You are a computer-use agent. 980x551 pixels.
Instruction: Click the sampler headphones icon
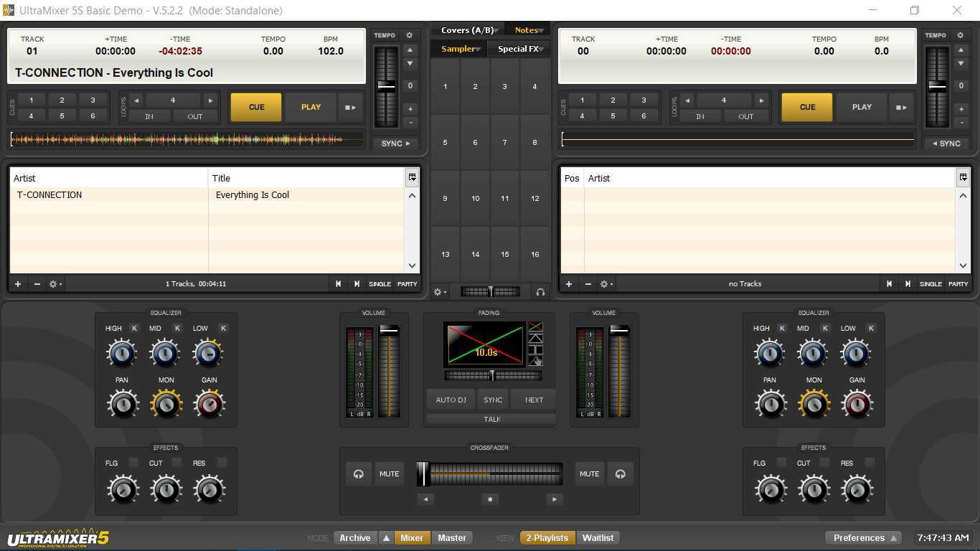[x=540, y=292]
